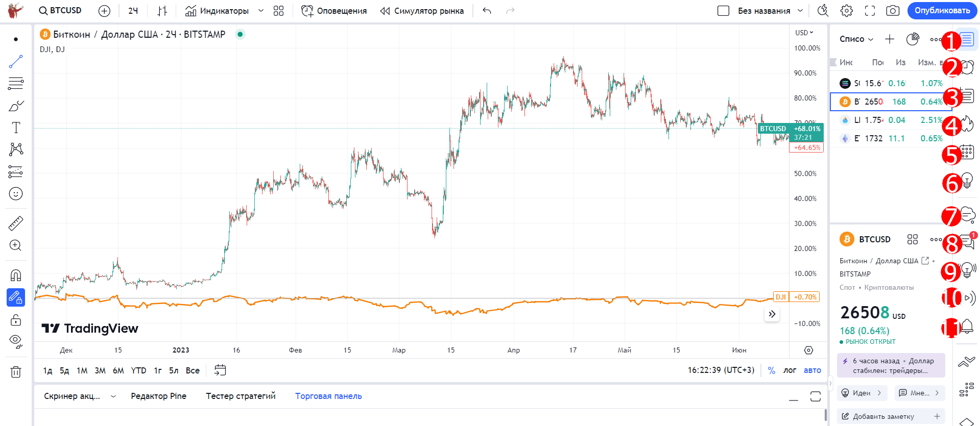Viewport: 980px width, 426px height.
Task: Open the Без названия layout dropdown
Action: (x=771, y=11)
